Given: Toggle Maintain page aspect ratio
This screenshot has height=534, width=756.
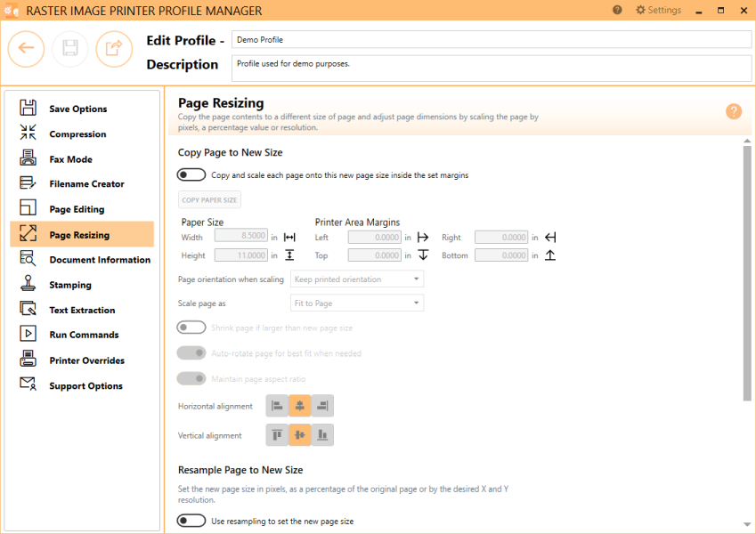Looking at the screenshot, I should point(191,378).
